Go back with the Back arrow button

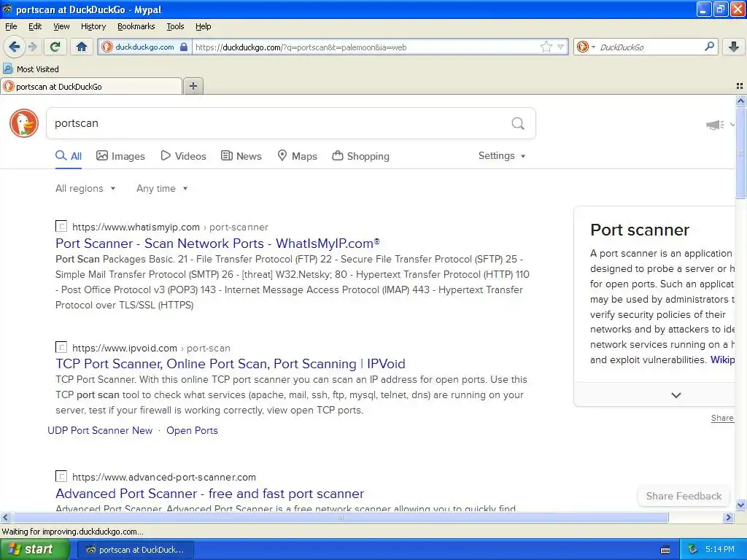14,47
